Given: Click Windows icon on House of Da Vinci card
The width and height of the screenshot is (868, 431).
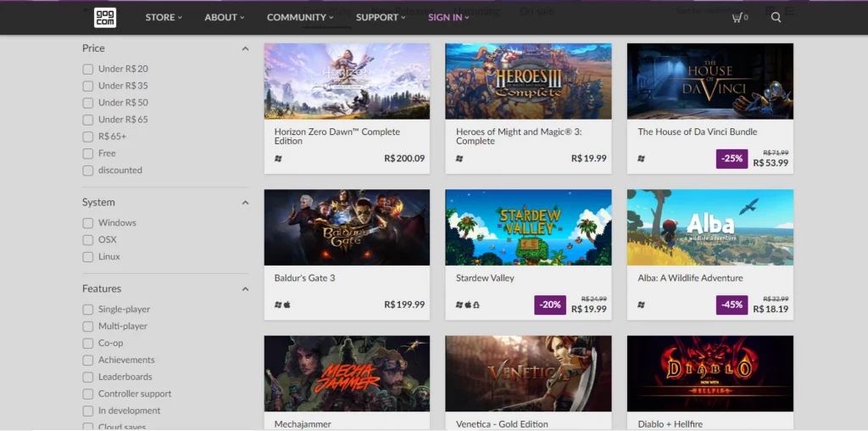Looking at the screenshot, I should coord(641,159).
